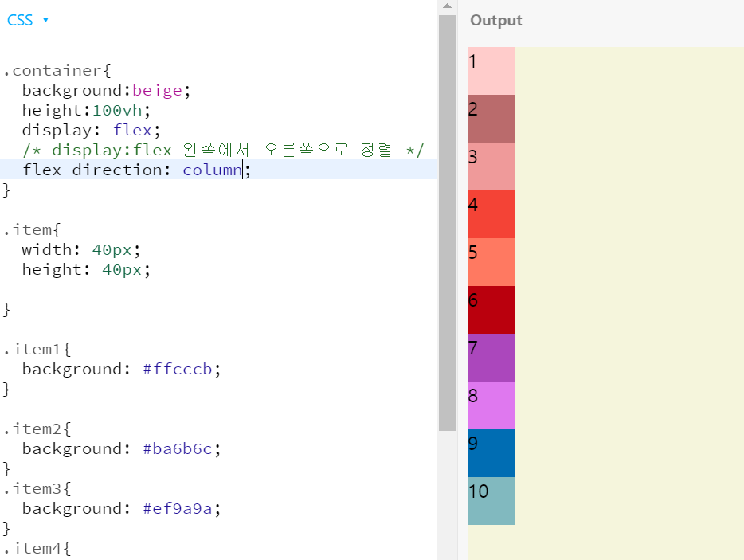Click the dark red box labeled 6

click(491, 309)
